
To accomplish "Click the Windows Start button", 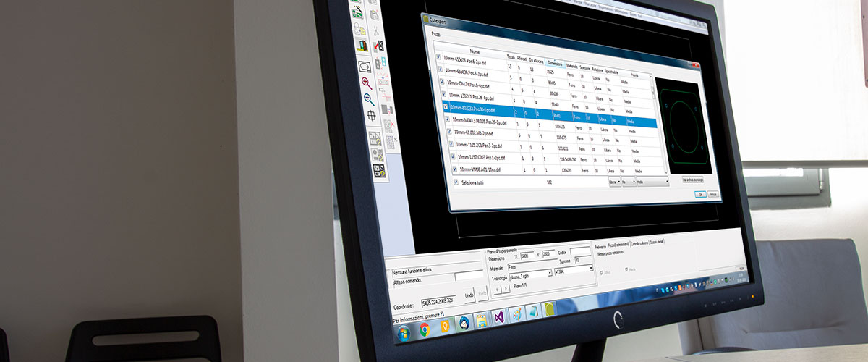I will point(404,333).
